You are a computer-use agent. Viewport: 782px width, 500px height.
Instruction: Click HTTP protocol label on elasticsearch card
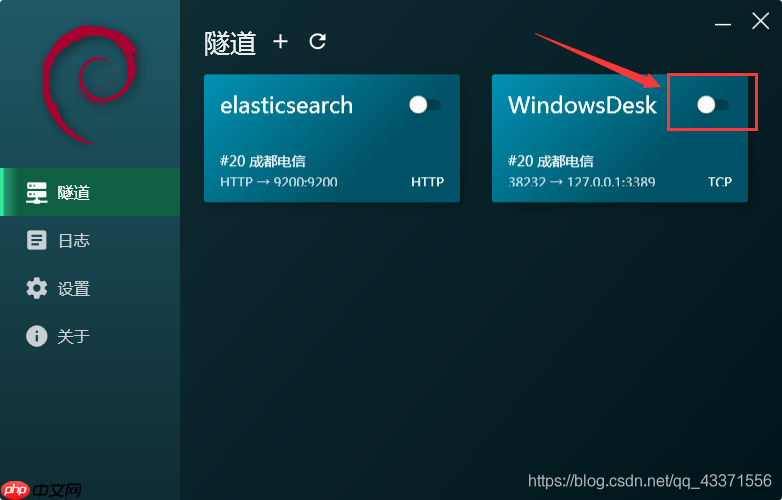(x=427, y=181)
